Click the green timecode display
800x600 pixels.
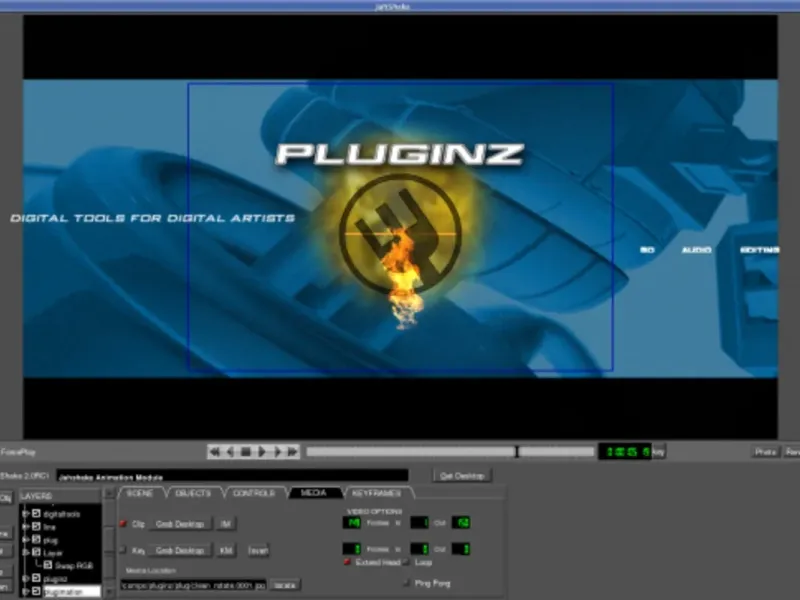pyautogui.click(x=625, y=452)
